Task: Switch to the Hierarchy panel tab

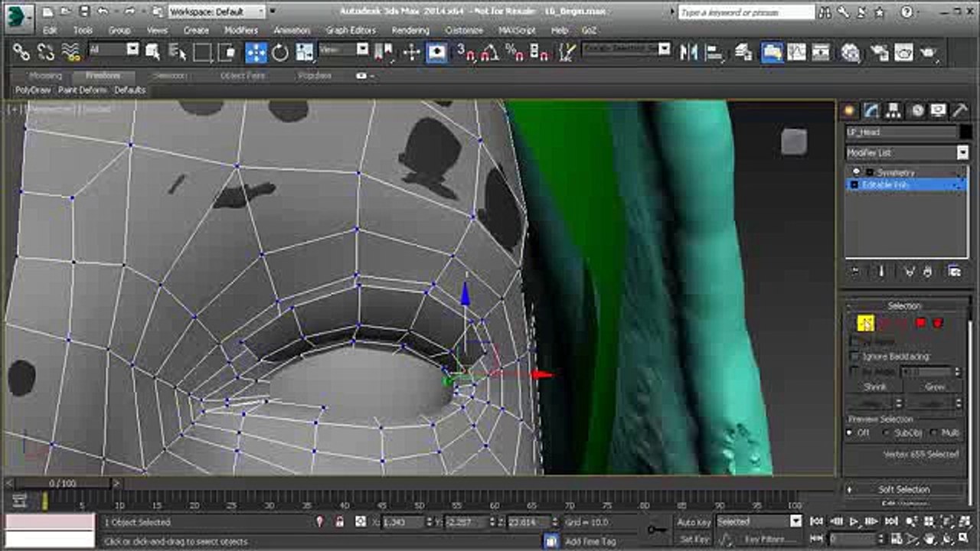Action: click(894, 110)
